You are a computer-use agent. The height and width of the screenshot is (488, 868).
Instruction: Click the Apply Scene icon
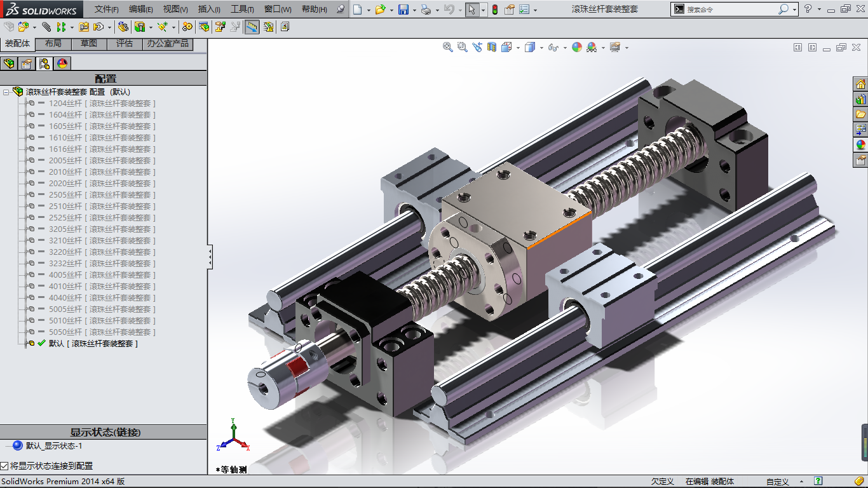pos(592,47)
